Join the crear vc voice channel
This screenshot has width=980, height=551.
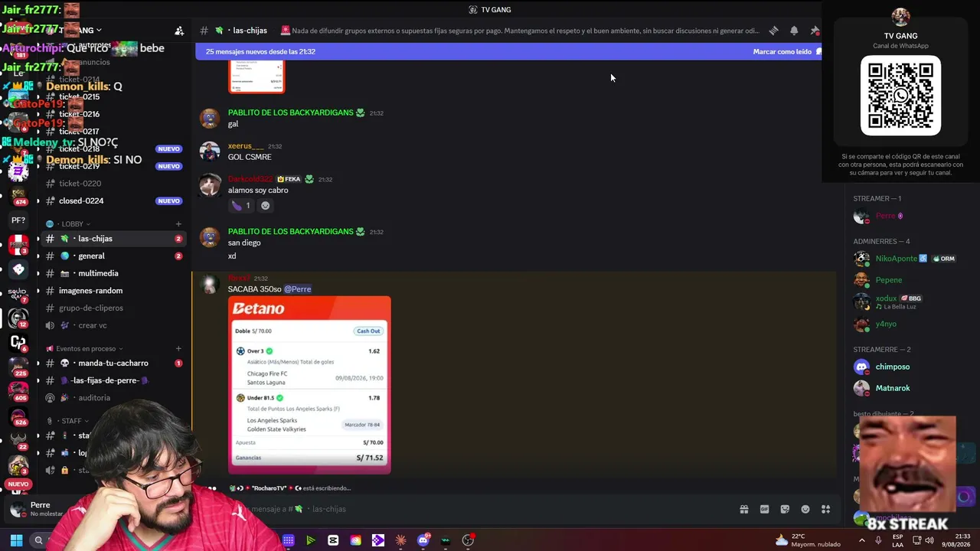click(x=113, y=325)
